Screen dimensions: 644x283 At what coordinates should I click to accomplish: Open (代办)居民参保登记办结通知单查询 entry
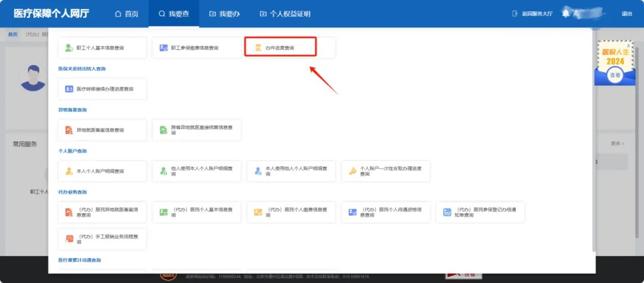(480, 212)
